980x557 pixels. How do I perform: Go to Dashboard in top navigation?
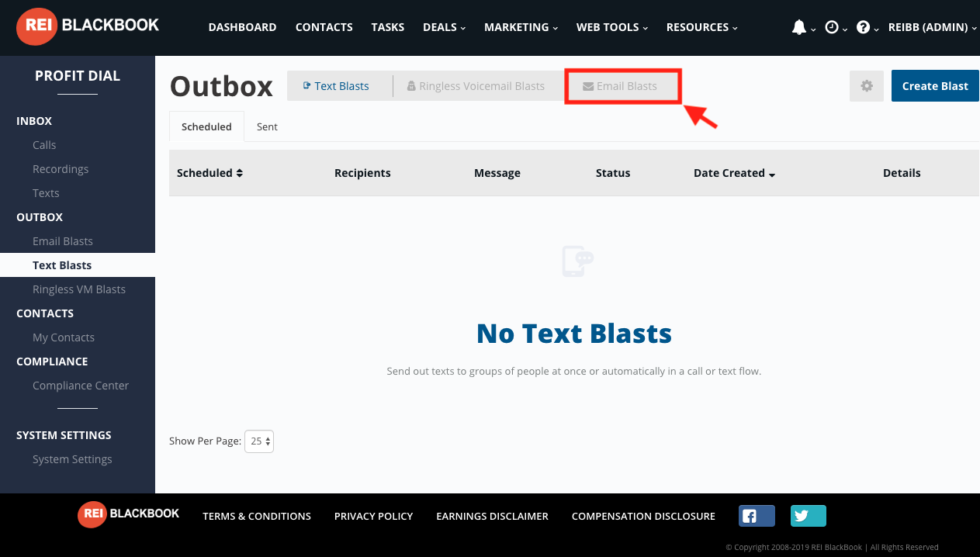coord(242,27)
